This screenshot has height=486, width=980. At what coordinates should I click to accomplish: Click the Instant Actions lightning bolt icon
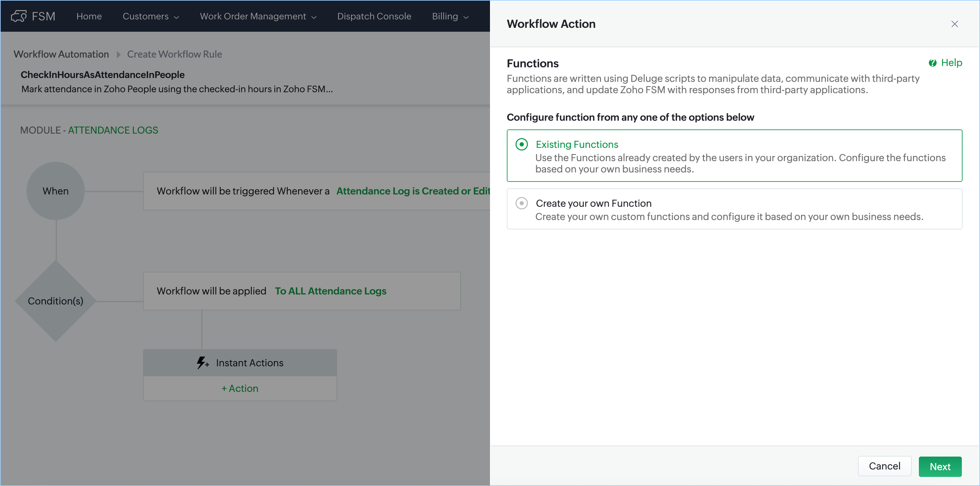click(202, 362)
